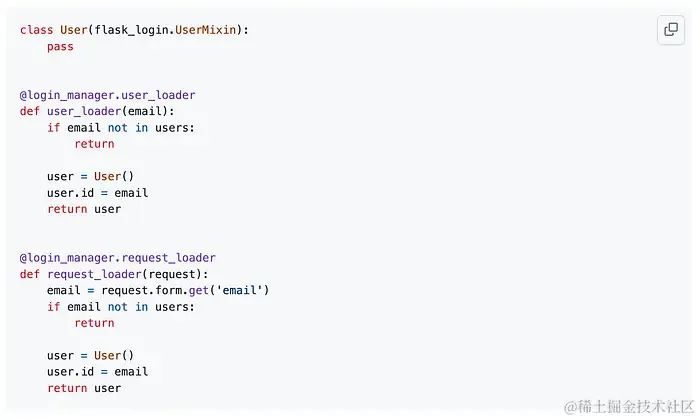Click the second bare return statement
Image resolution: width=700 pixels, height=420 pixels.
tap(94, 323)
